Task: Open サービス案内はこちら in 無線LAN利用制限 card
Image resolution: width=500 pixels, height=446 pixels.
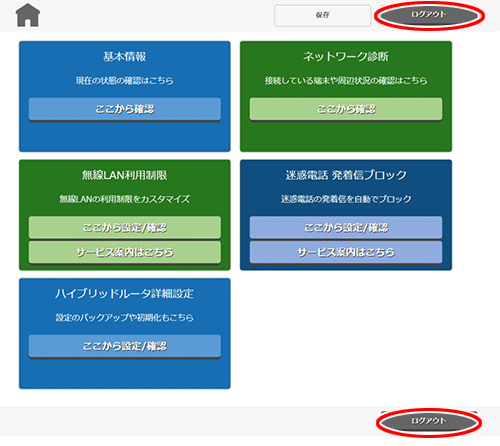Action: point(125,252)
